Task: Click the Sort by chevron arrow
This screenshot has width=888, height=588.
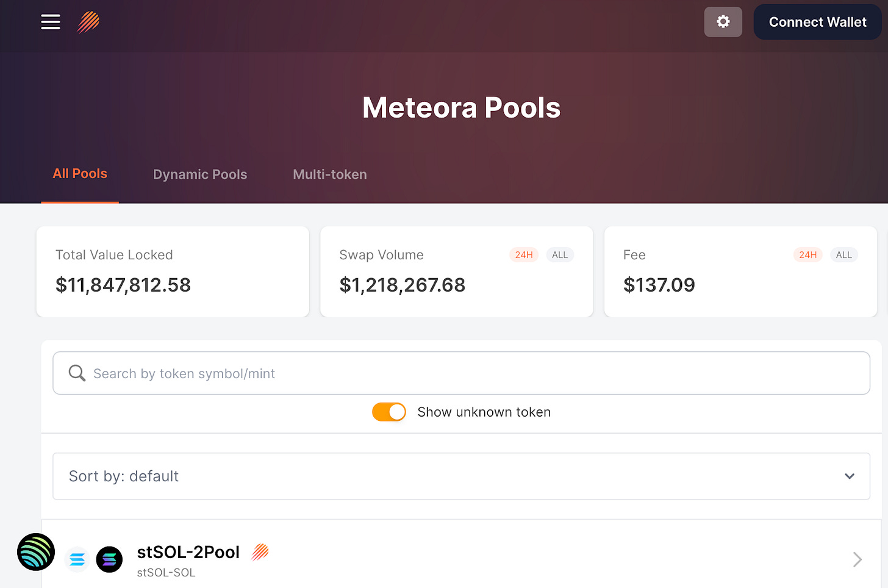Action: [x=848, y=476]
